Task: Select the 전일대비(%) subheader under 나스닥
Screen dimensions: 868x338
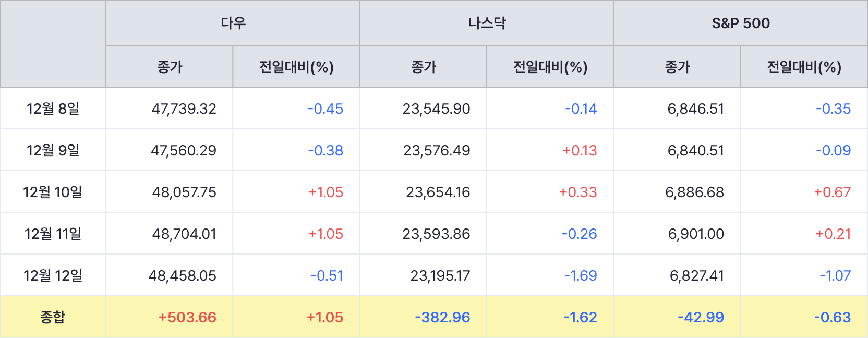Action: [550, 67]
